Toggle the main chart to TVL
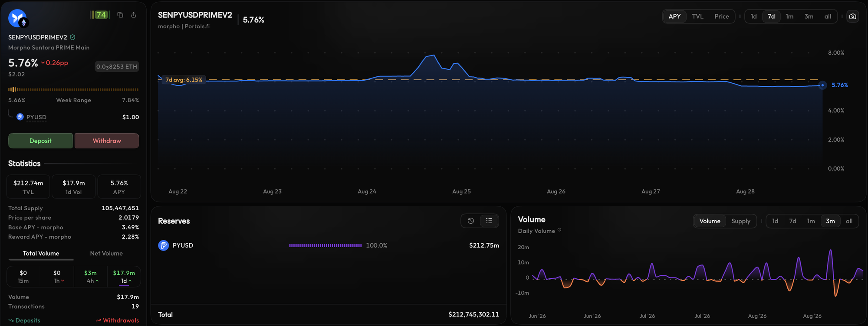868x326 pixels. tap(697, 16)
